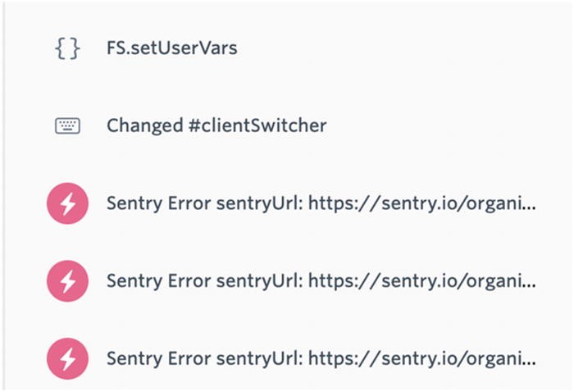Click the curly braces icon beside FS.setUserVars

tap(67, 48)
